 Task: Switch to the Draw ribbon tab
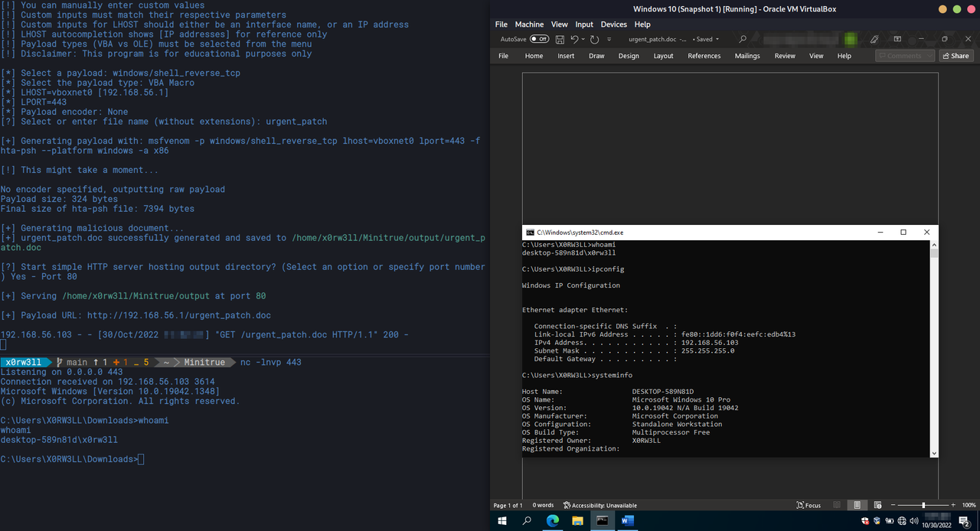pos(596,56)
